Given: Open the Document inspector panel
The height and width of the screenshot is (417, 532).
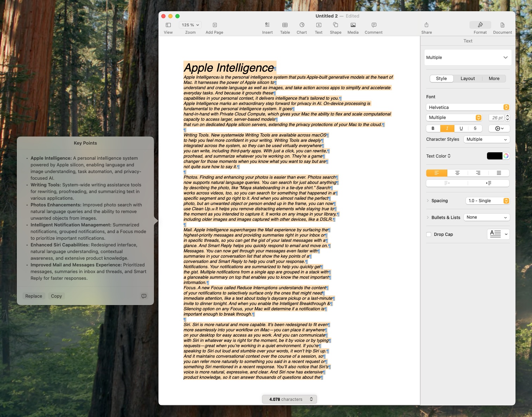Looking at the screenshot, I should coord(502,28).
